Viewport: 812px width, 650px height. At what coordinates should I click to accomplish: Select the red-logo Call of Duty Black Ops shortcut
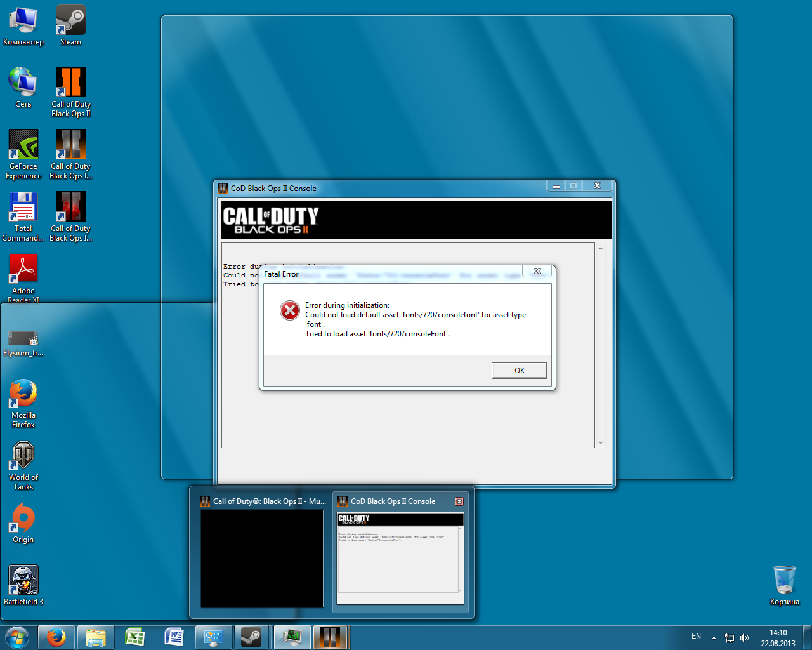point(71,217)
